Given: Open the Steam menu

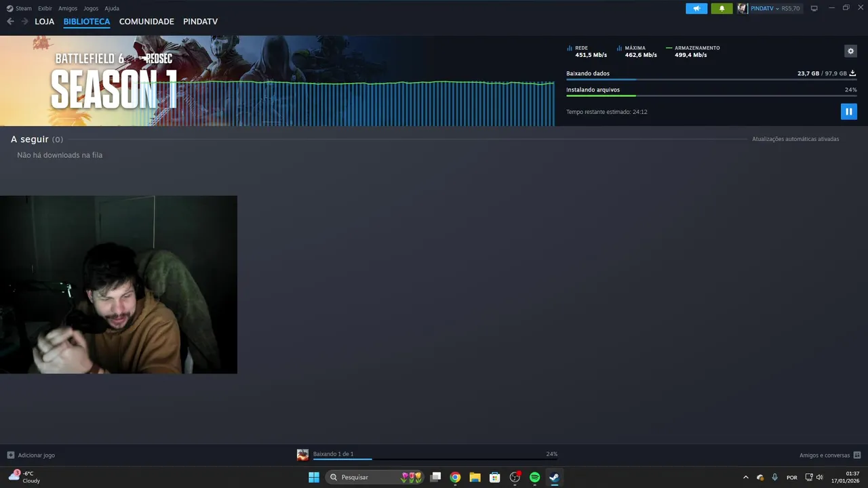Looking at the screenshot, I should pos(19,8).
